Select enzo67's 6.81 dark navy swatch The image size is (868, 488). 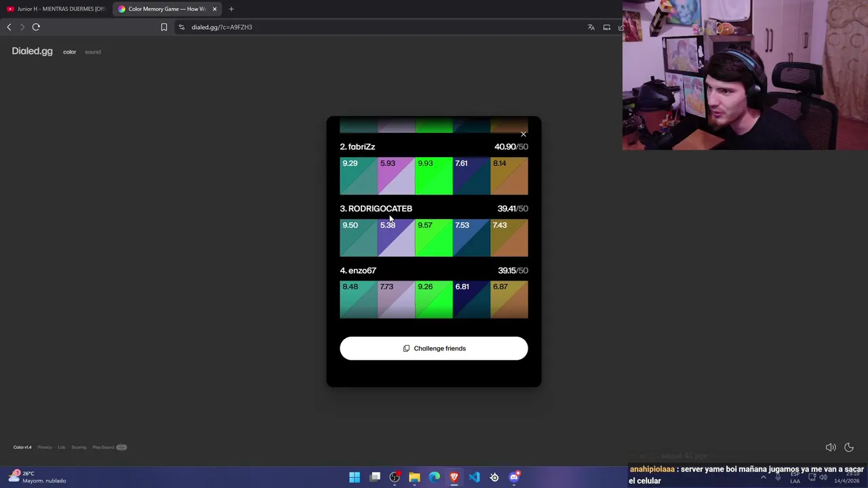[x=471, y=300]
